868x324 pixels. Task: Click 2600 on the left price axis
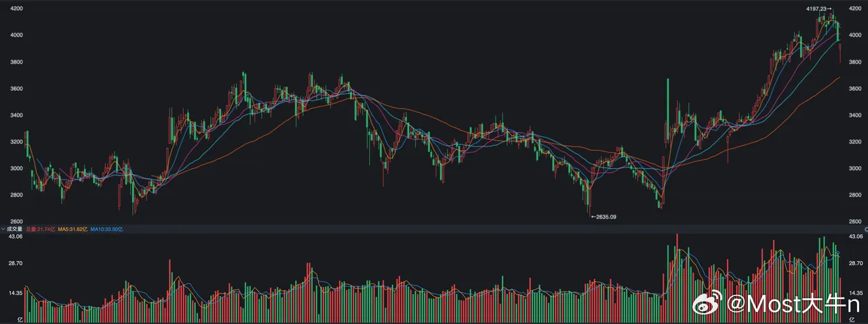pyautogui.click(x=14, y=222)
